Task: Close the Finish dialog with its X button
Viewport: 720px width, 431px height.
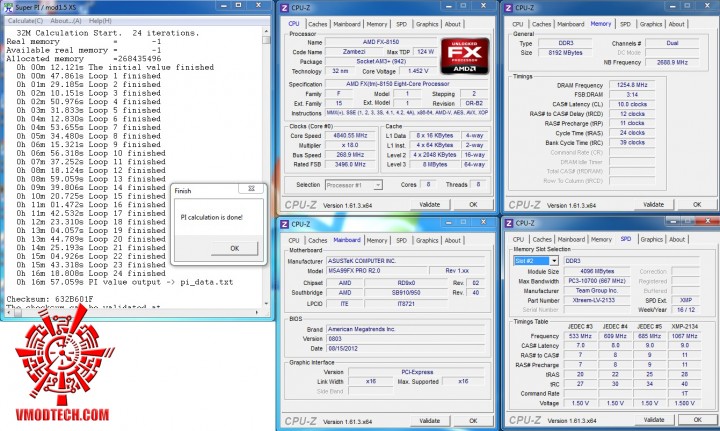Action: point(251,189)
